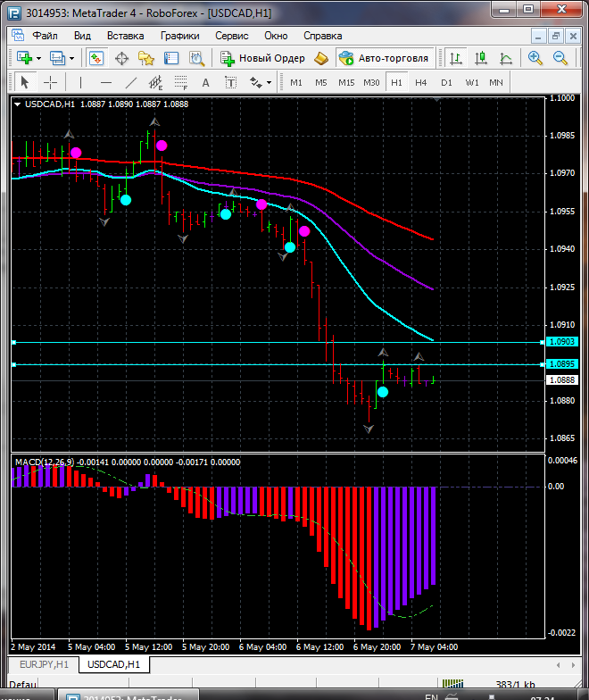This screenshot has width=589, height=700.
Task: Draw a vertical line on chart
Action: click(x=80, y=82)
